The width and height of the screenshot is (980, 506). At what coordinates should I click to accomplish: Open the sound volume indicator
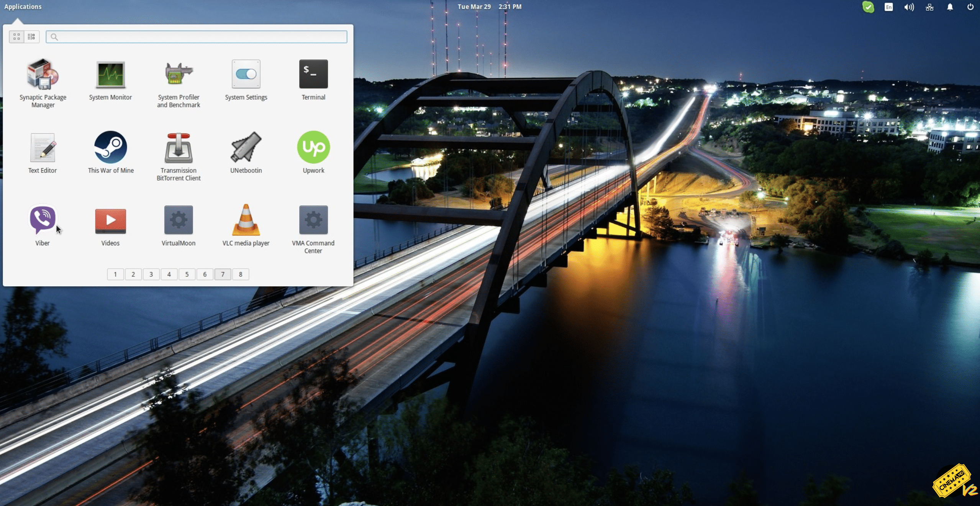click(x=909, y=7)
